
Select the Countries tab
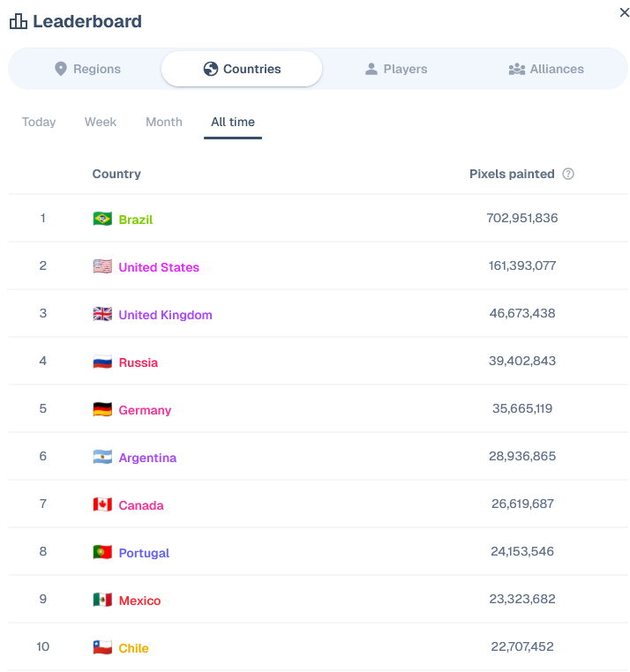pyautogui.click(x=242, y=69)
